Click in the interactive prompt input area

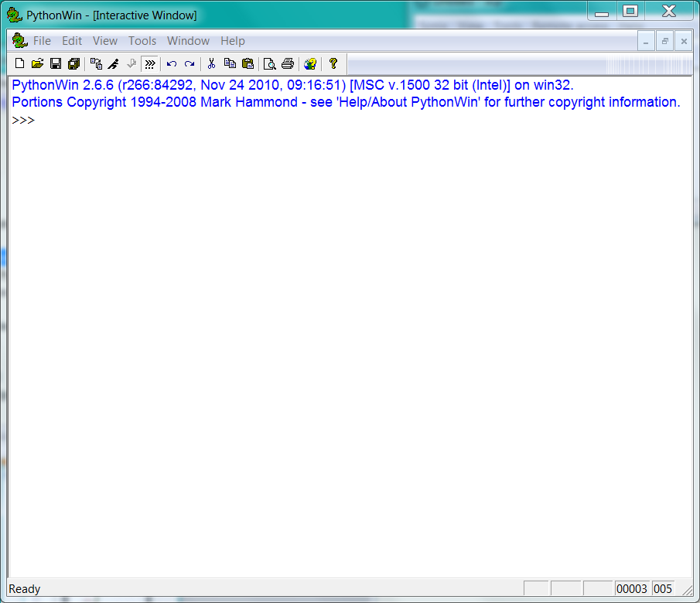coord(232,121)
